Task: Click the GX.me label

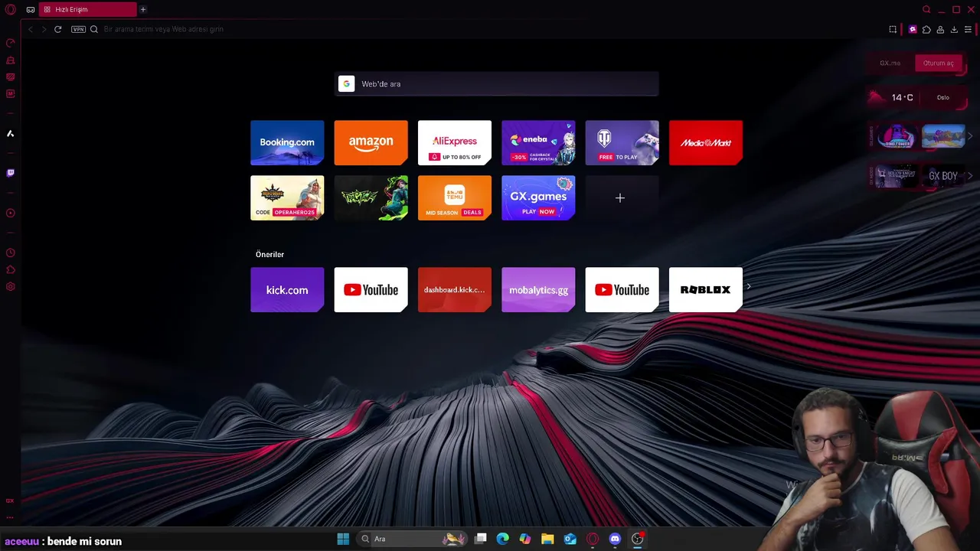Action: pyautogui.click(x=890, y=64)
